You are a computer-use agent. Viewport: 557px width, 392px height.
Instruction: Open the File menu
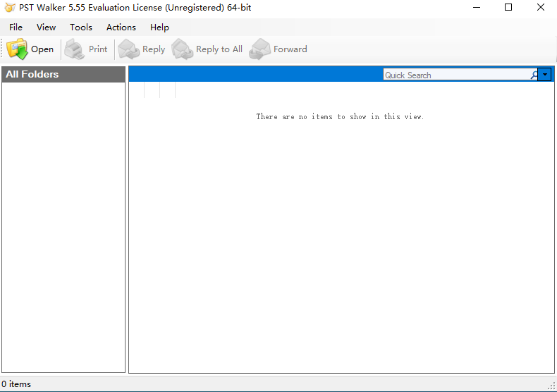[16, 27]
